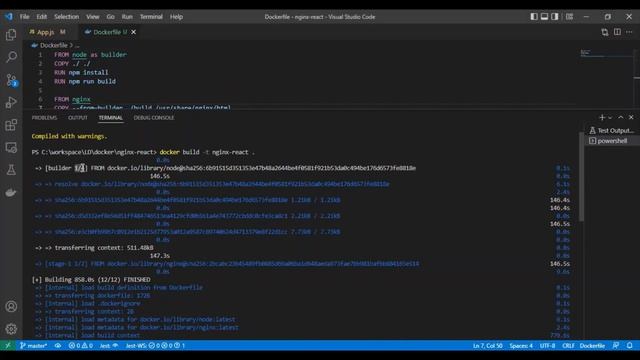Open Customize Layout icon
Viewport: 640px width, 360px height.
569,17
